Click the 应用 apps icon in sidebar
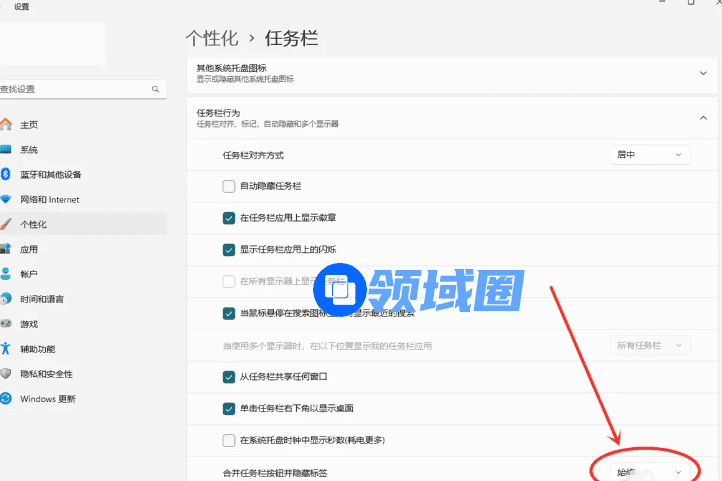The image size is (722, 481). tap(6, 249)
